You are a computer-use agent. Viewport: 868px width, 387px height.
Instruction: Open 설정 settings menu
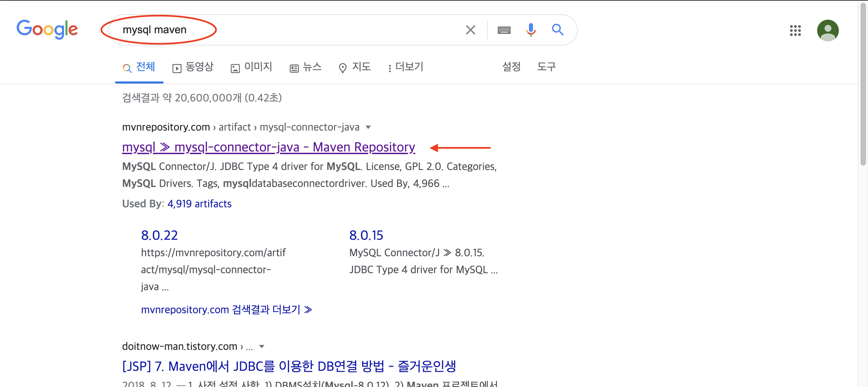[x=511, y=67]
